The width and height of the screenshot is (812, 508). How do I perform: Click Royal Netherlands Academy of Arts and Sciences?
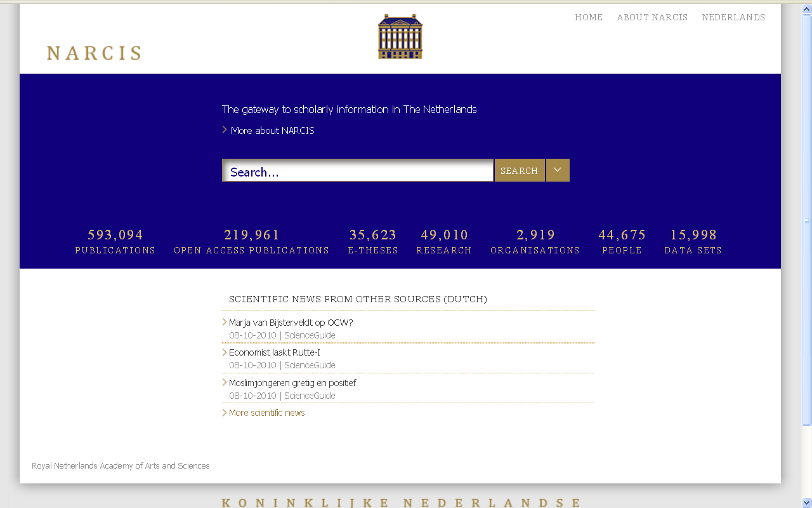click(121, 465)
